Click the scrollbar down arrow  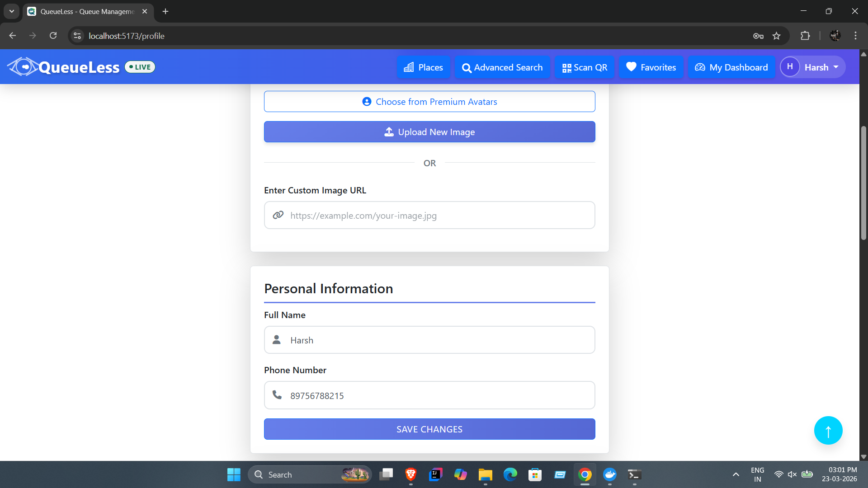pos(863,457)
